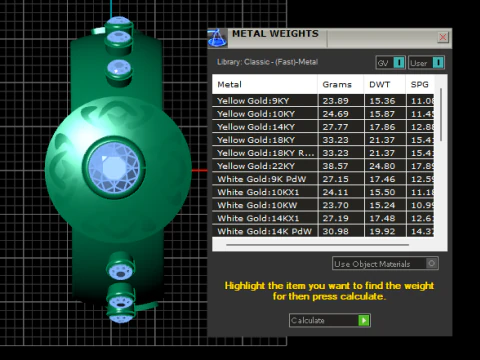Select the White Gold:10KX1 row

[x=323, y=192]
